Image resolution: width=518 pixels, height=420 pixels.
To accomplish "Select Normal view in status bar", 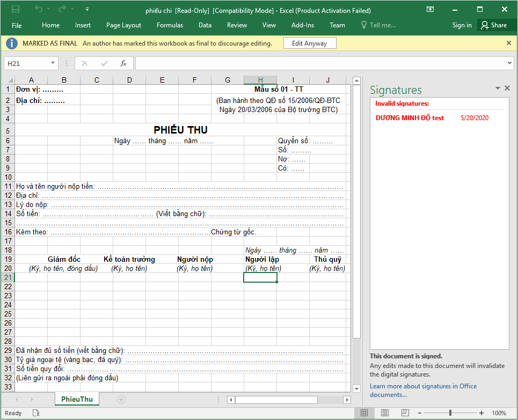I will click(x=364, y=413).
